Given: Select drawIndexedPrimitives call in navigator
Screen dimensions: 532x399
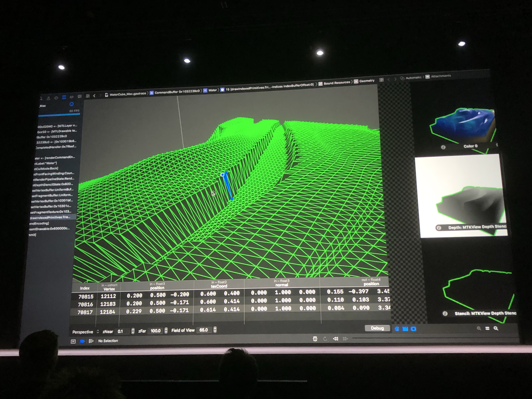Looking at the screenshot, I should 51,217.
